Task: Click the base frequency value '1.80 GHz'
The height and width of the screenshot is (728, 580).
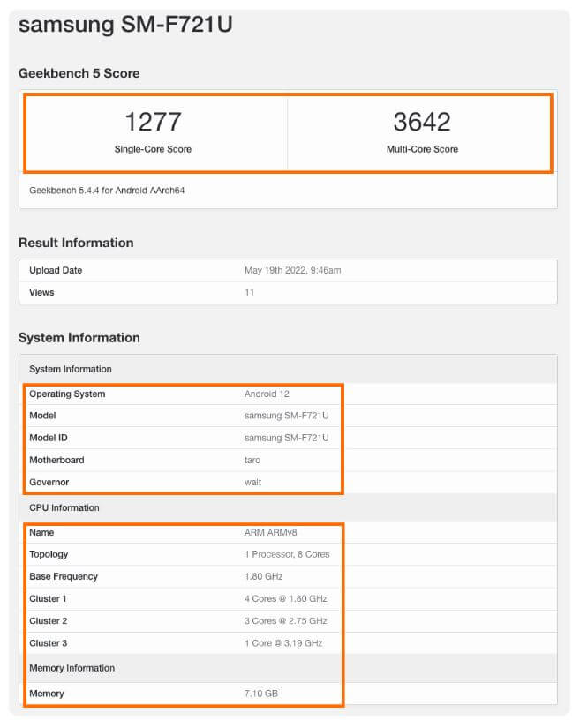Action: coord(263,576)
